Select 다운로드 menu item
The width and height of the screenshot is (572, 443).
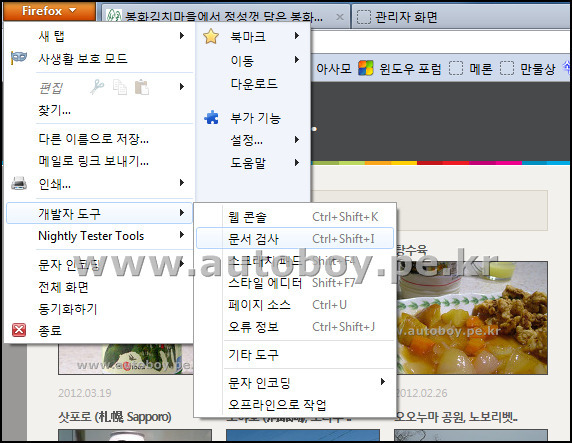click(254, 84)
